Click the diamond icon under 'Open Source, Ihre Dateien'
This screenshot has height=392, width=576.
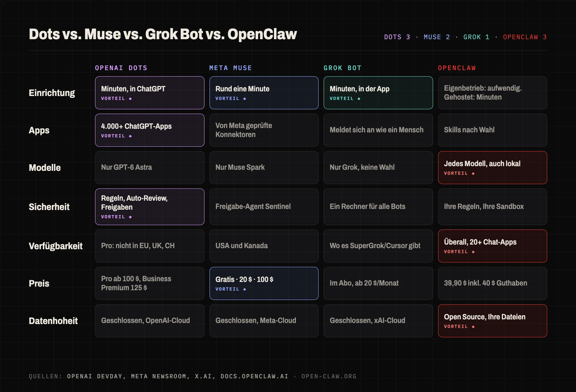(x=473, y=327)
